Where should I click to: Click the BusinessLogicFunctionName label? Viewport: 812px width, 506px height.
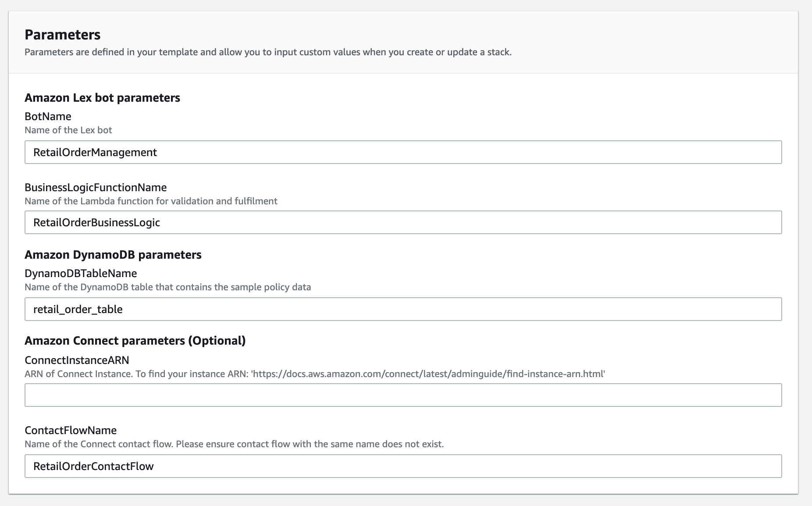[x=96, y=187]
